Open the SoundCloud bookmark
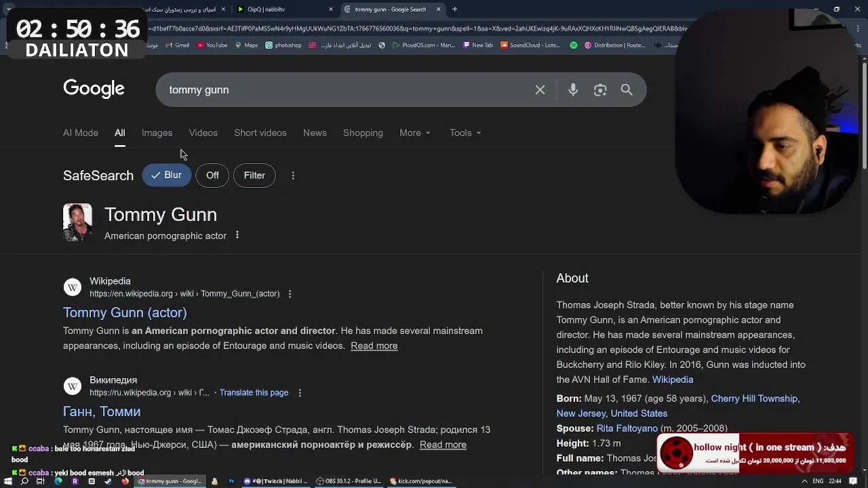This screenshot has width=868, height=488. coord(531,45)
